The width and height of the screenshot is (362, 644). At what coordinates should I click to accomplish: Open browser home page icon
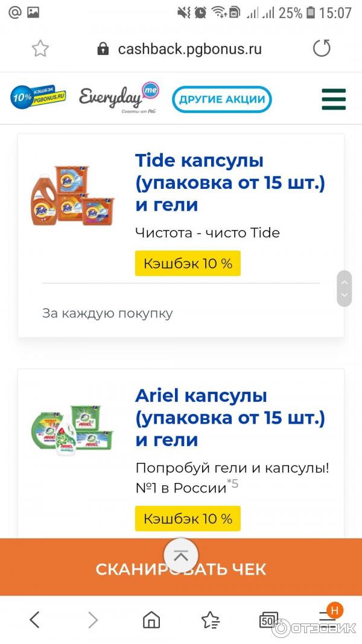[x=151, y=619]
